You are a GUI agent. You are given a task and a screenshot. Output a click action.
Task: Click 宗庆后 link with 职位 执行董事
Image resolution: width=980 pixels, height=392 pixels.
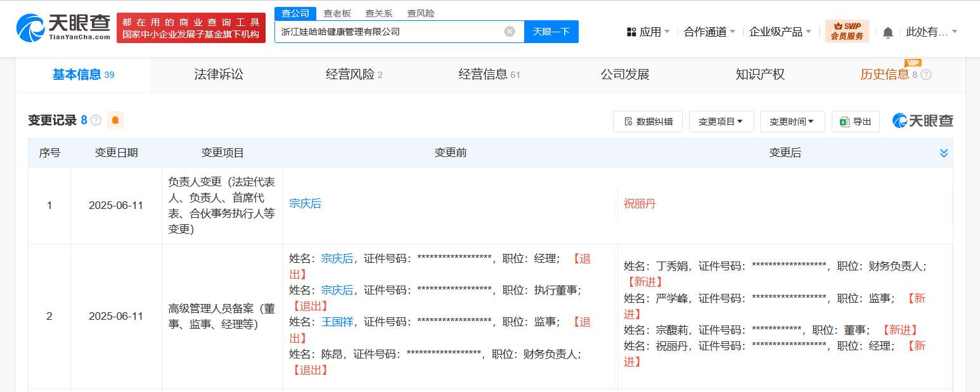click(x=337, y=290)
